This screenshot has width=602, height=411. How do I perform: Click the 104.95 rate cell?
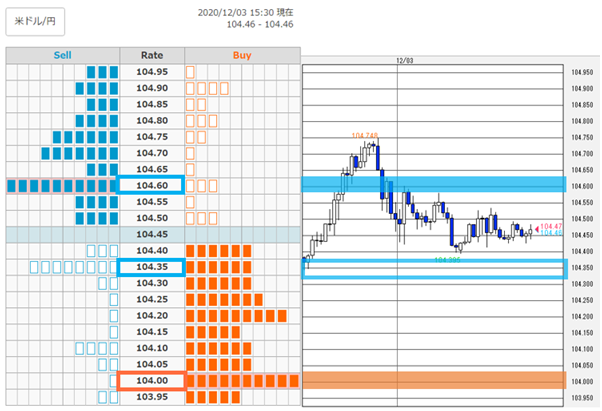tap(152, 72)
